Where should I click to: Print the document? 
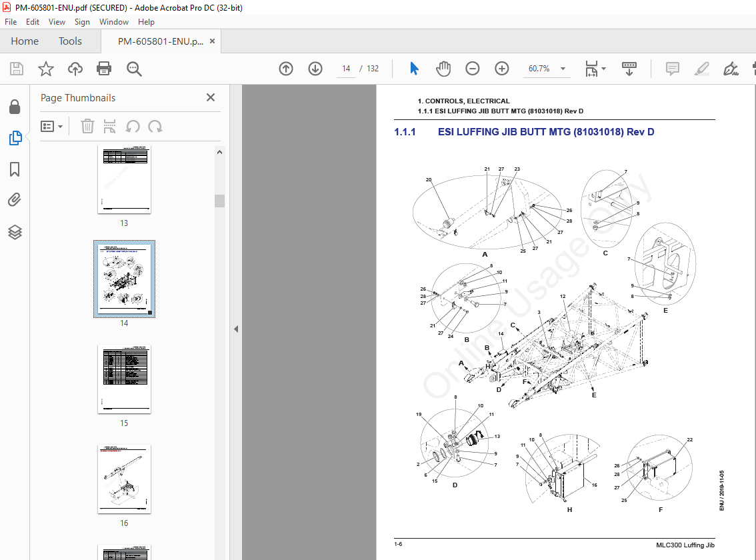tap(104, 69)
